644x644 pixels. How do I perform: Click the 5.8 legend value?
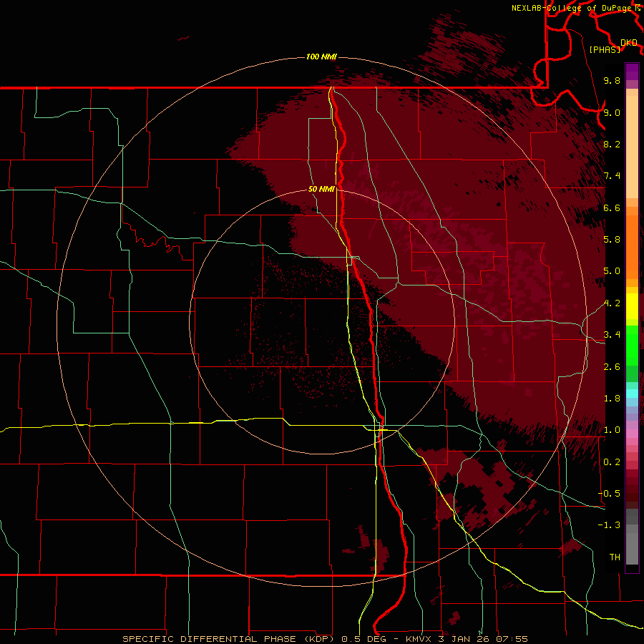tap(612, 240)
